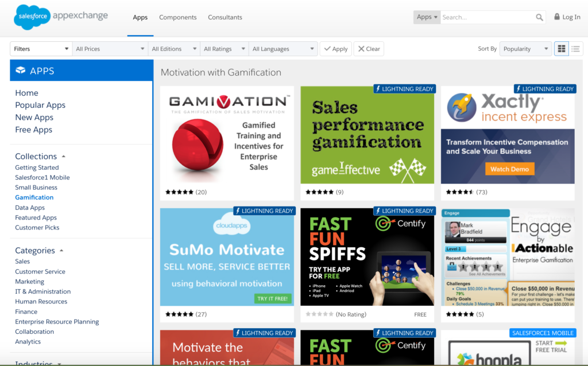This screenshot has height=366, width=588.
Task: Click Xactly's star rating with 73 reviews
Action: [460, 192]
